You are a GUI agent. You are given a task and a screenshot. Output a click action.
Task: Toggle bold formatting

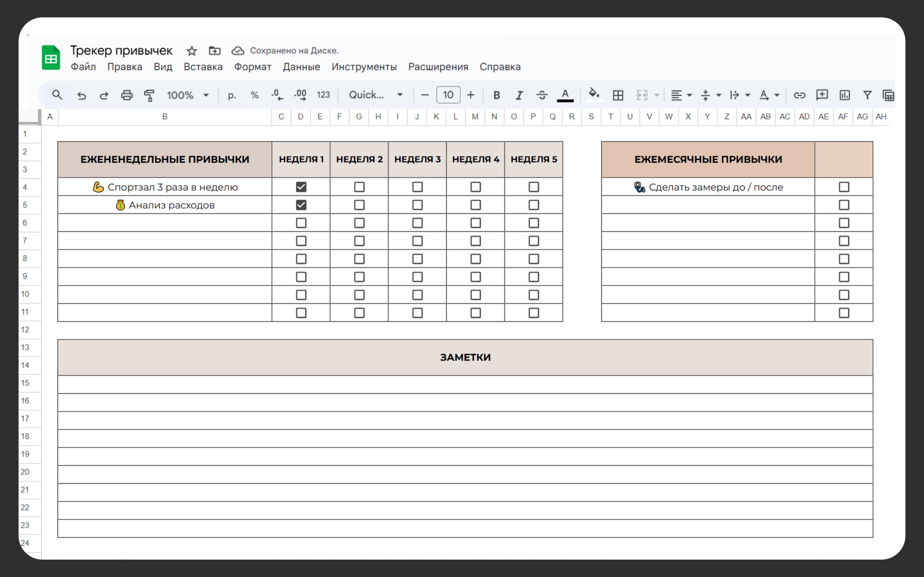pyautogui.click(x=496, y=95)
